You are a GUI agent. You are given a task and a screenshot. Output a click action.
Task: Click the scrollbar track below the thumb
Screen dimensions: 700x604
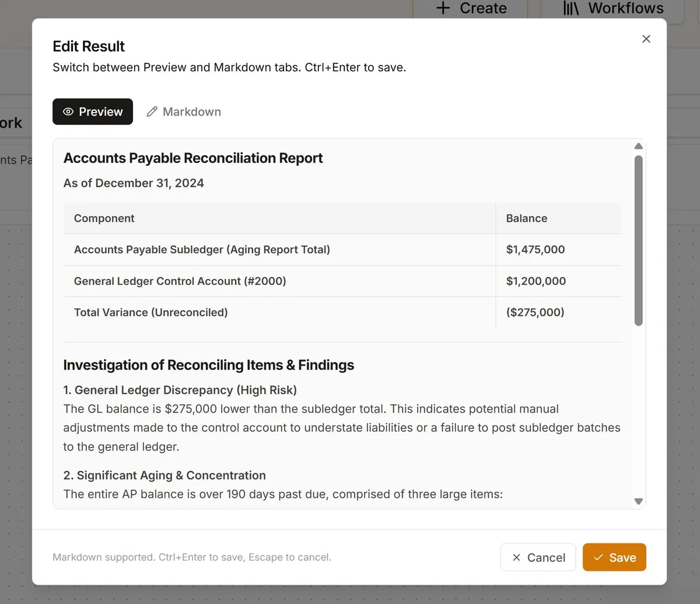pyautogui.click(x=638, y=409)
